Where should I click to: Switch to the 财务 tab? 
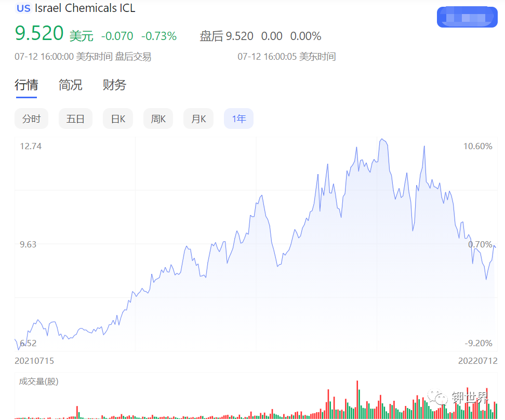(x=114, y=85)
